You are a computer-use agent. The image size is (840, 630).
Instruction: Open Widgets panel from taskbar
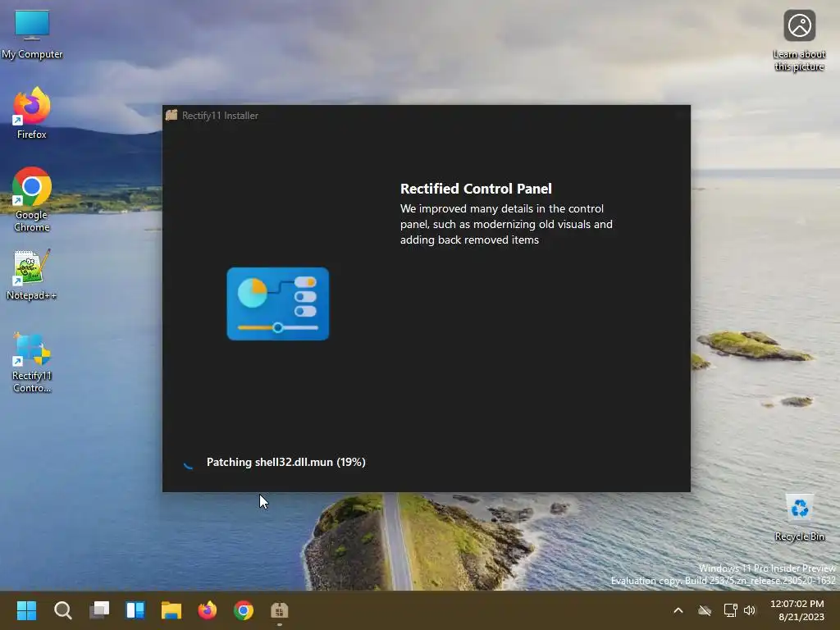pos(135,610)
